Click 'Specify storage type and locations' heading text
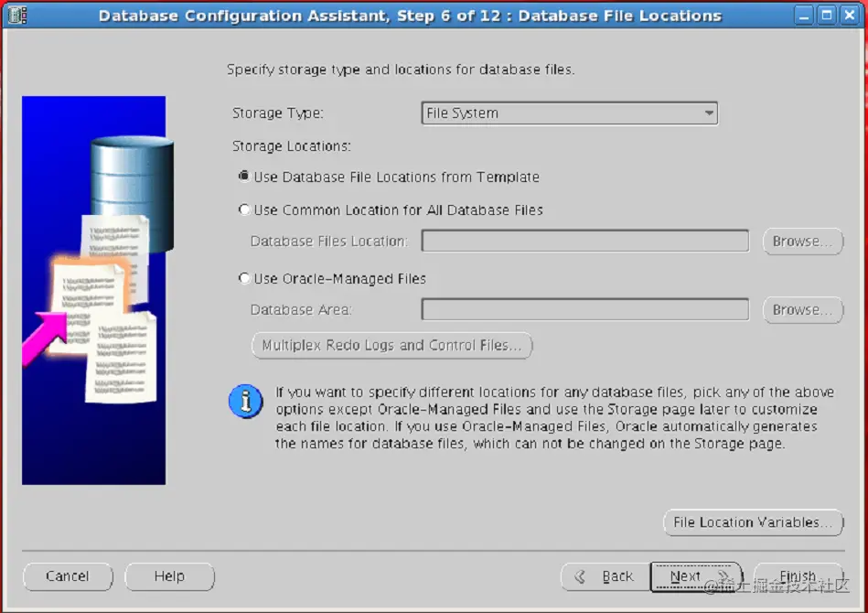 pos(401,70)
